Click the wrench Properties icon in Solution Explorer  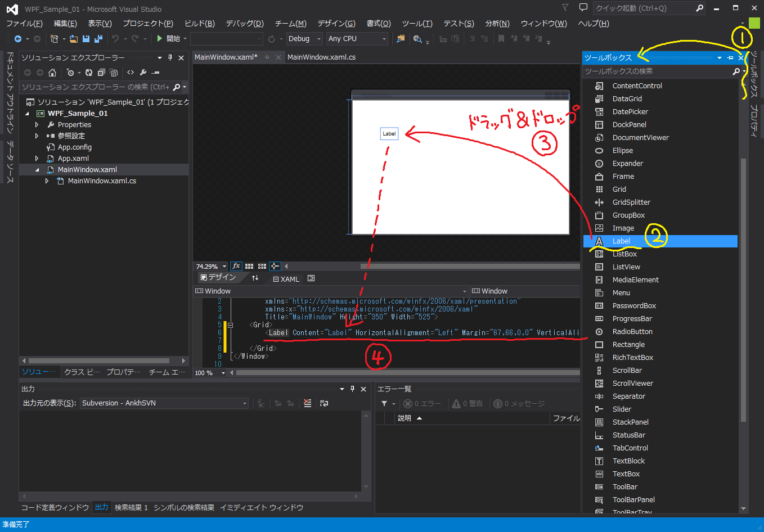coord(143,73)
